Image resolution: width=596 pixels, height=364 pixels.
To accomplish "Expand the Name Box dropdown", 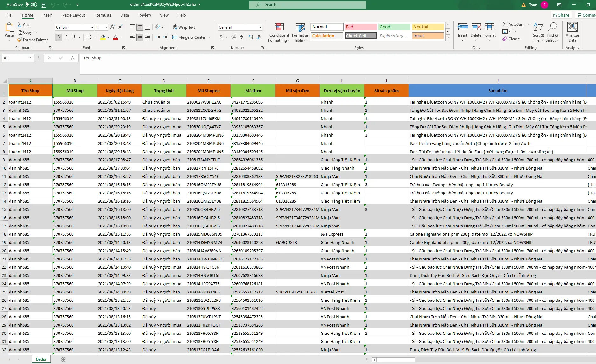I will tap(31, 58).
